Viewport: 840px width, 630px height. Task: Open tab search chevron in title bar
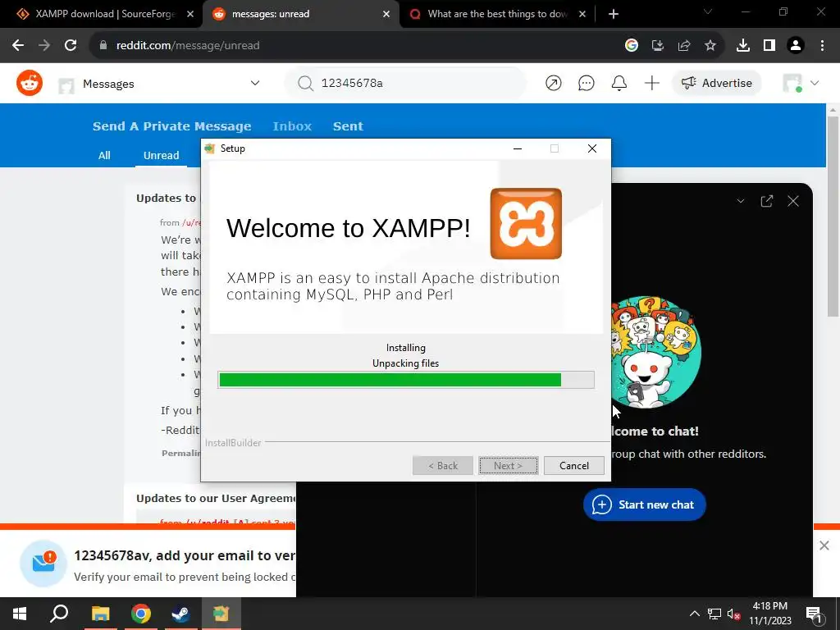(708, 11)
